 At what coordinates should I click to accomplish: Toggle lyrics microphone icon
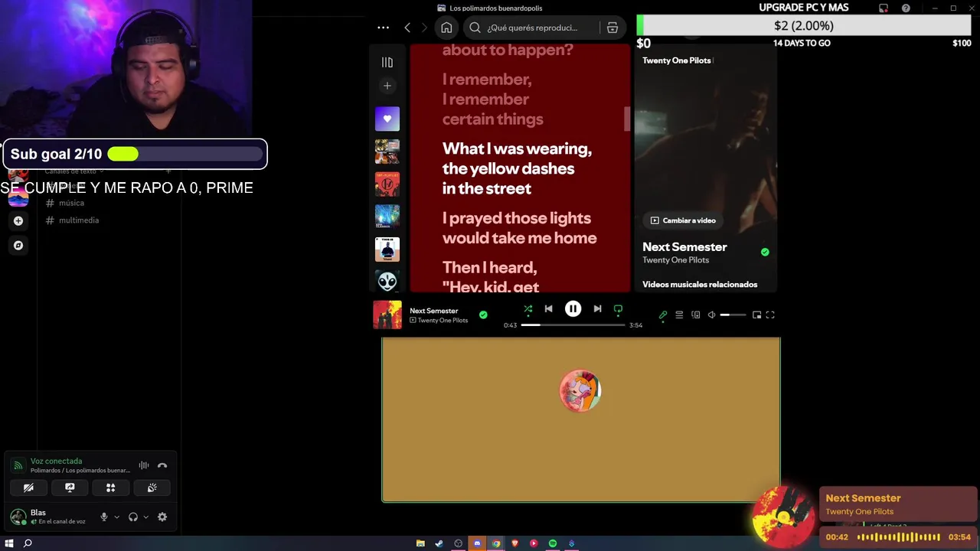coord(663,315)
